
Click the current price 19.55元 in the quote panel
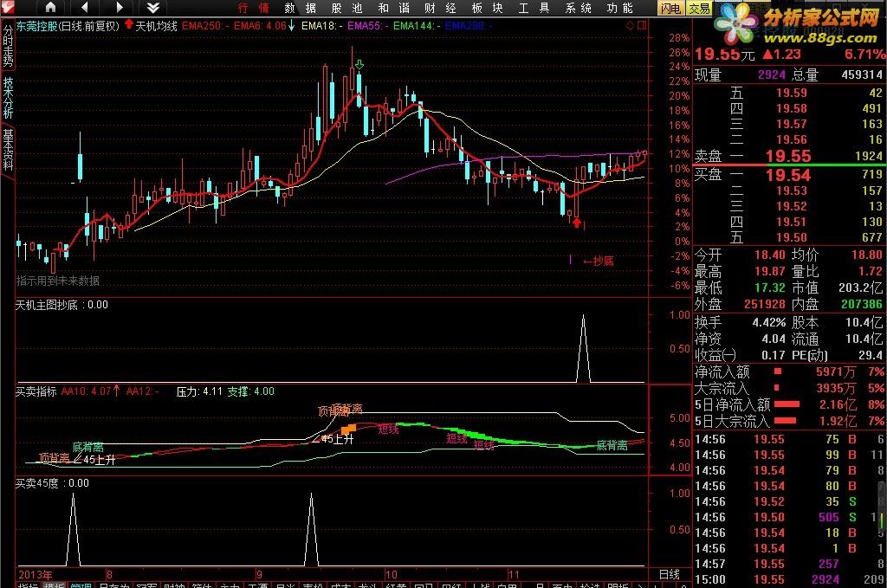(x=724, y=55)
